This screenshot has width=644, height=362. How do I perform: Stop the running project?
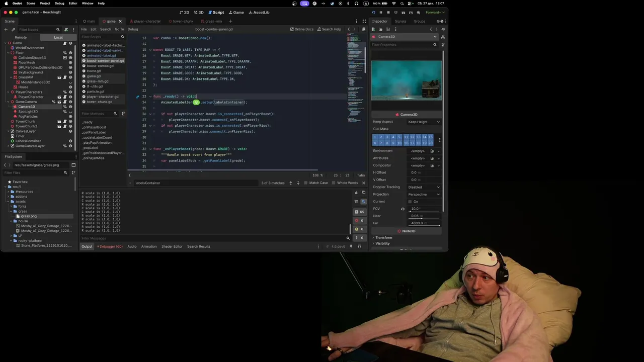[388, 12]
